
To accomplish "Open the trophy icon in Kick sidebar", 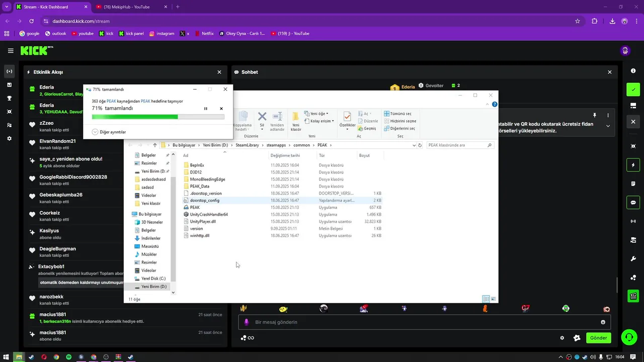I will point(9,98).
